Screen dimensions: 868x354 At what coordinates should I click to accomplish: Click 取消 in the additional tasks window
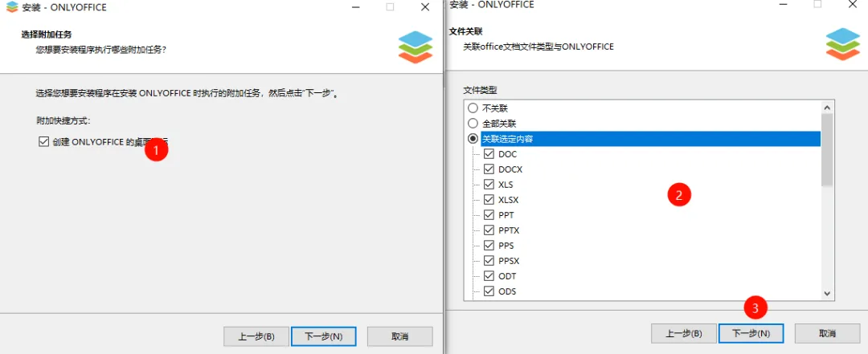pyautogui.click(x=399, y=336)
